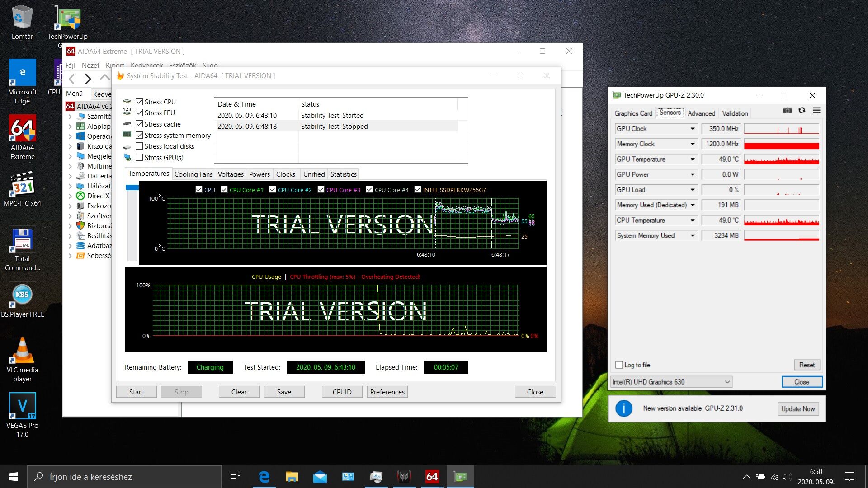The image size is (868, 488).
Task: Open Predator app on the taskbar
Action: pyautogui.click(x=404, y=477)
